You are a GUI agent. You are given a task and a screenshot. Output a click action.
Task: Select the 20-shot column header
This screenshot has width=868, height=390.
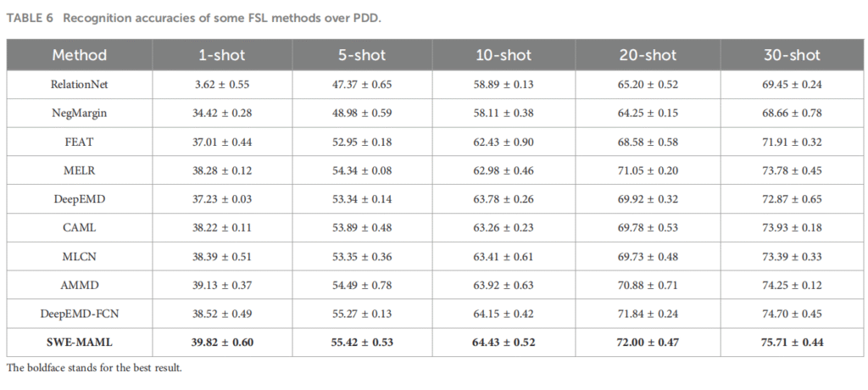point(648,56)
